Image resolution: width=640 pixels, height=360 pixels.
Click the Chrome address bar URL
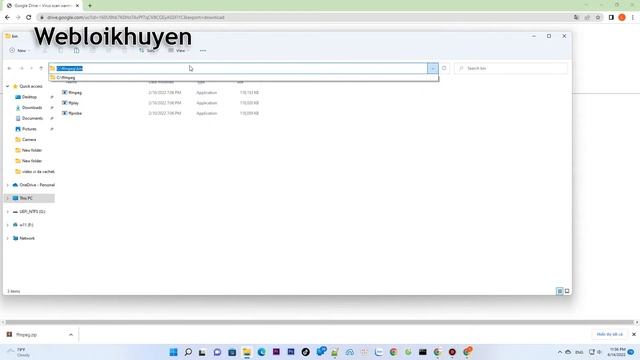(x=136, y=17)
